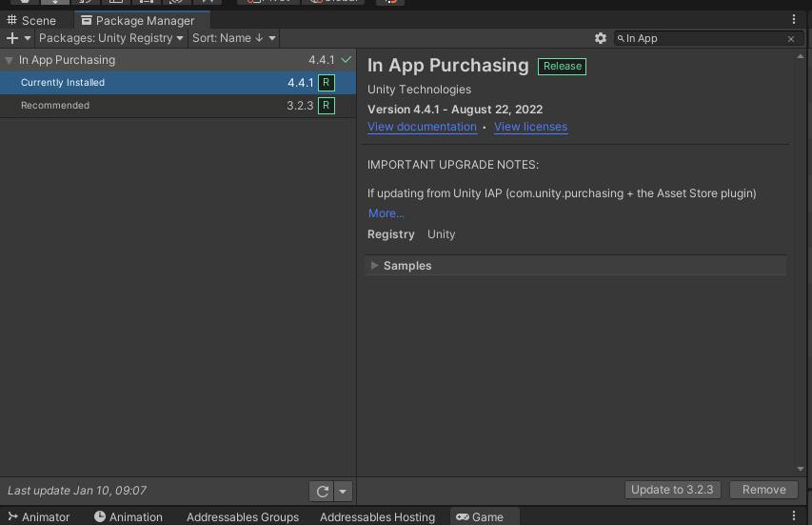Select the Currently Installed 4.4.1 version row
Image resolution: width=812 pixels, height=525 pixels.
coord(178,83)
